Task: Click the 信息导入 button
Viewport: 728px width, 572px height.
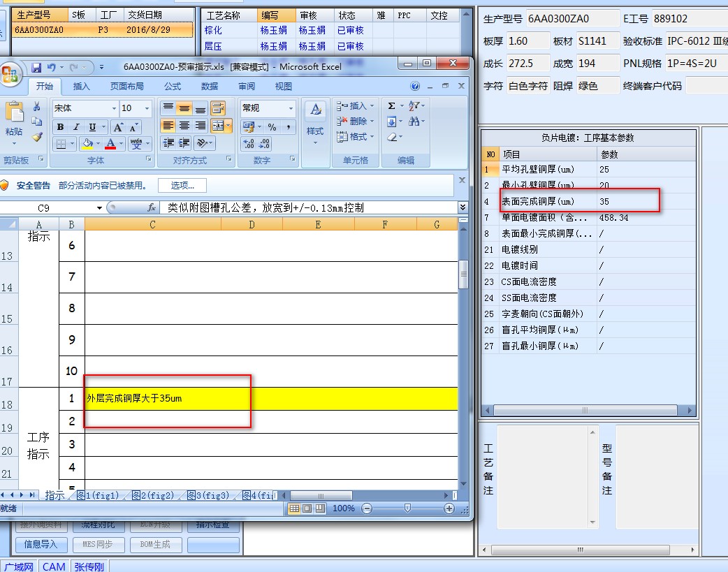Action: click(41, 545)
